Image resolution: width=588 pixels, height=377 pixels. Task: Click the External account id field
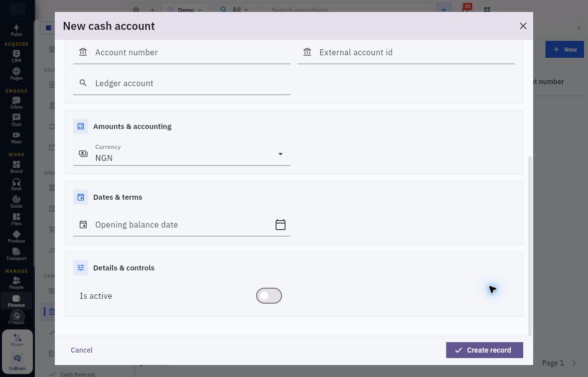[406, 52]
